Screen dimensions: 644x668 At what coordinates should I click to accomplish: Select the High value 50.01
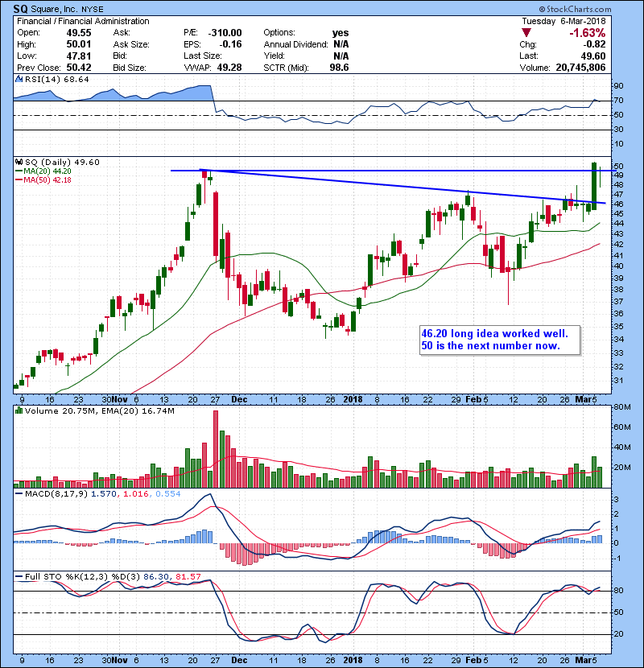tap(78, 44)
